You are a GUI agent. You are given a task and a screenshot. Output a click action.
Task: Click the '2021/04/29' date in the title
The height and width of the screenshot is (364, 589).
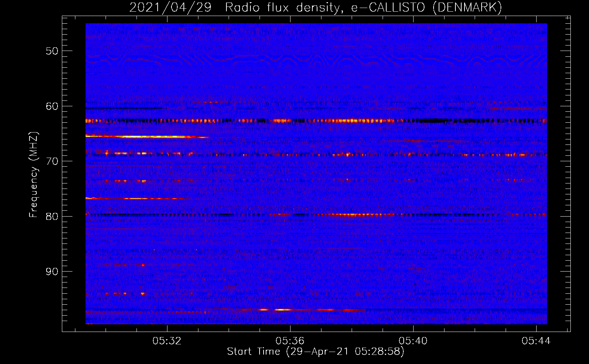(170, 8)
